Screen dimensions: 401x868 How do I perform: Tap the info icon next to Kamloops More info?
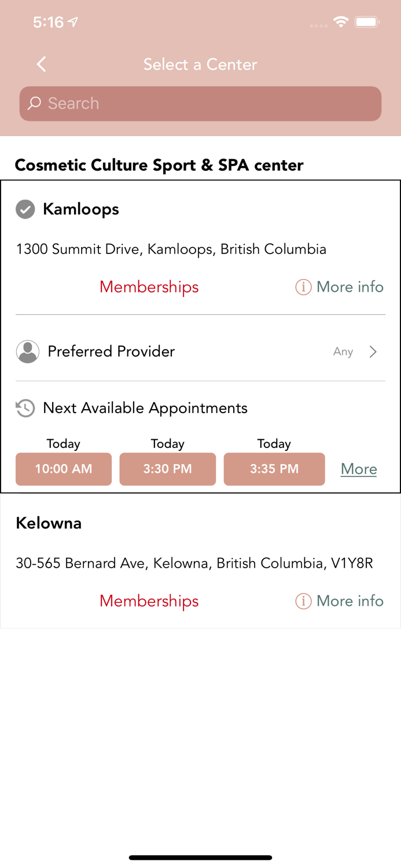coord(303,287)
